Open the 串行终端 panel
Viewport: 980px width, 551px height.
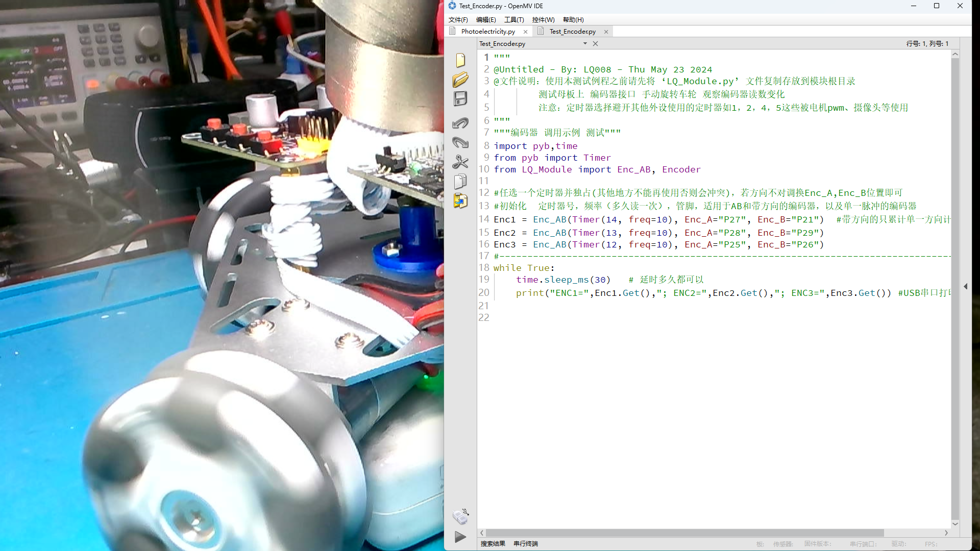pyautogui.click(x=525, y=544)
